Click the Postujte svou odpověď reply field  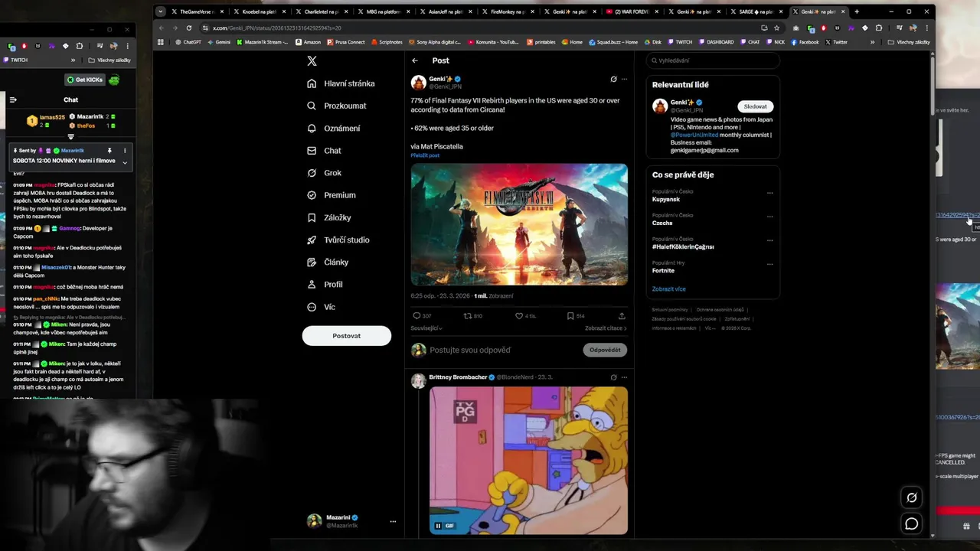pyautogui.click(x=501, y=350)
